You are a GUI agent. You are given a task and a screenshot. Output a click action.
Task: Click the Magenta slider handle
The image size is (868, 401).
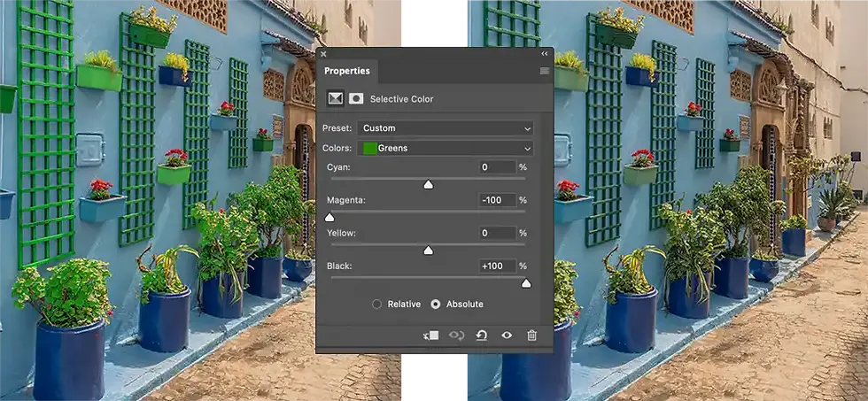(x=329, y=218)
